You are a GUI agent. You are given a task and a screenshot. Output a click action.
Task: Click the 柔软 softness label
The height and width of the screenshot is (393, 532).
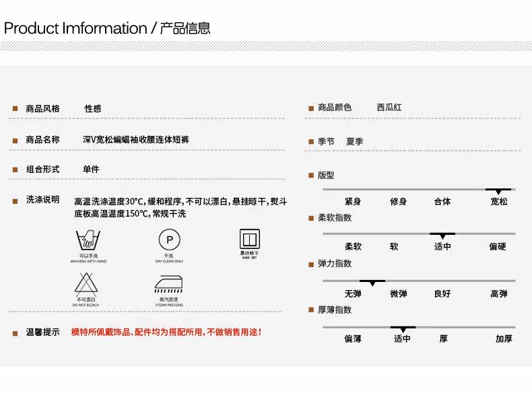point(353,246)
